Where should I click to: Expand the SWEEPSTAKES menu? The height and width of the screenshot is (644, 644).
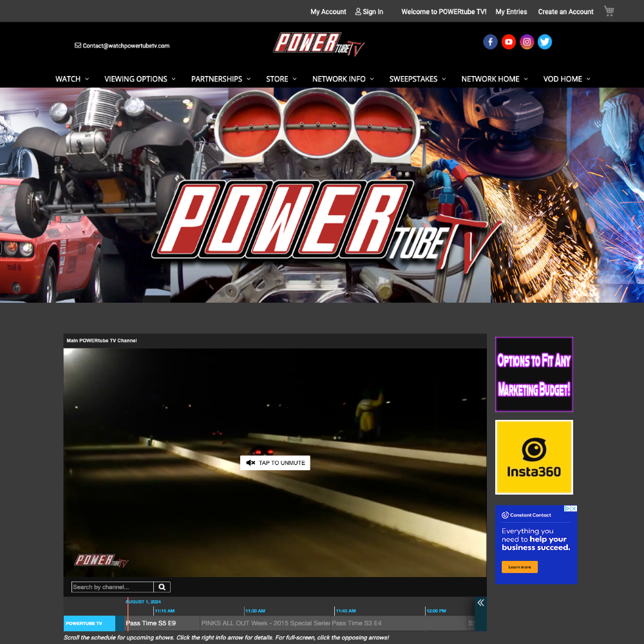pos(417,79)
